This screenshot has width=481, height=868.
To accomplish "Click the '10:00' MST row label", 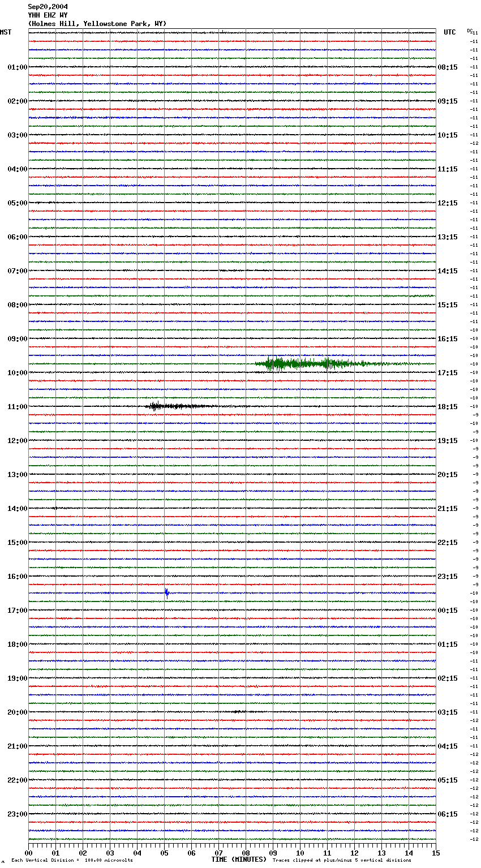I will tap(18, 373).
